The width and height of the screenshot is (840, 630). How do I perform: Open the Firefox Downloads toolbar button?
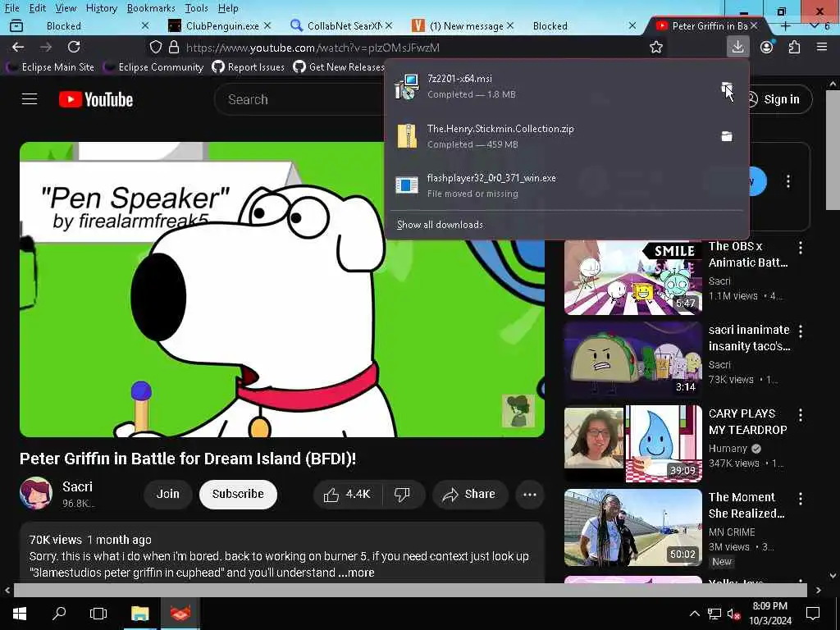pyautogui.click(x=737, y=47)
